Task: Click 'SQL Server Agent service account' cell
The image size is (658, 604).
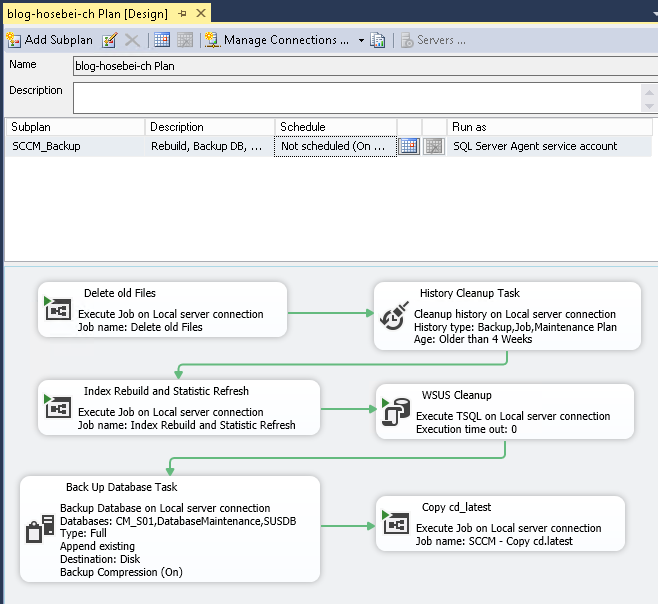Action: [550, 146]
